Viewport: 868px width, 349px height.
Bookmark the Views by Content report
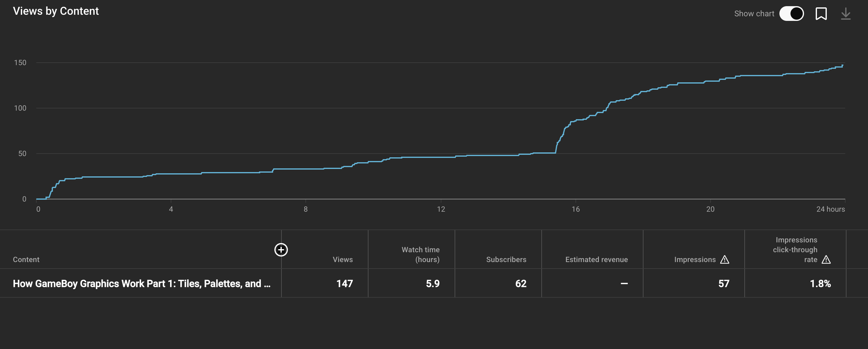822,14
